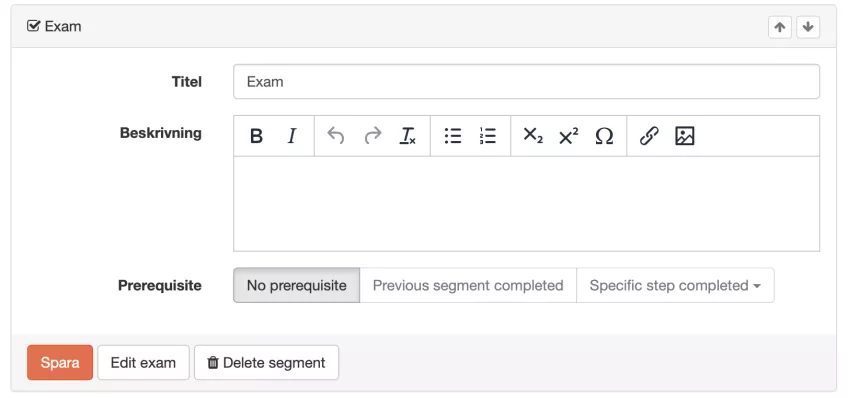Click inside the Beskrivning text area
Image resolution: width=848 pixels, height=398 pixels.
pos(526,204)
